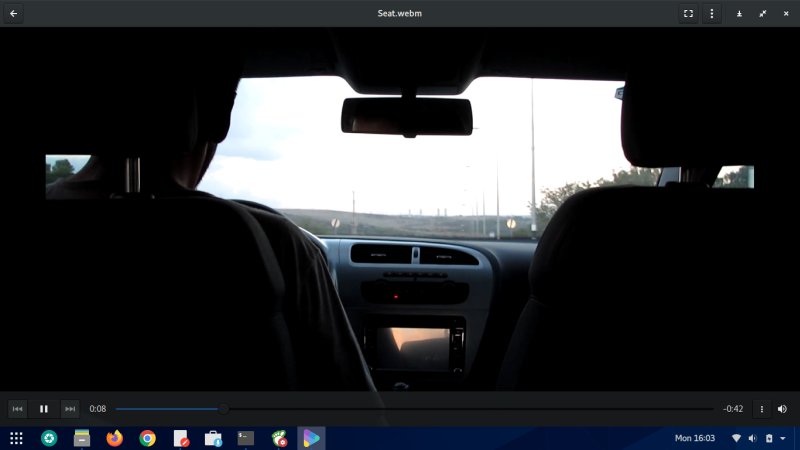Viewport: 800px width, 450px height.
Task: Close the Seat.webm player window
Action: click(x=786, y=14)
